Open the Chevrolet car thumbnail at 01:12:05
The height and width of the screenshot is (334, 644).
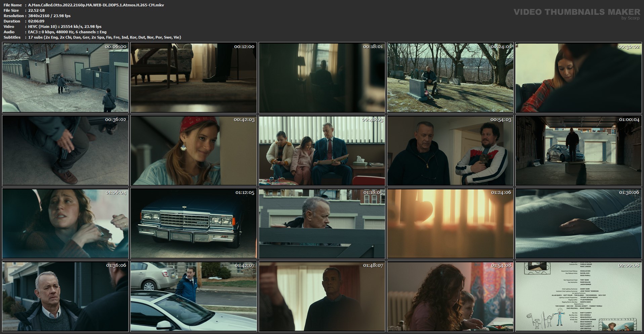[194, 223]
